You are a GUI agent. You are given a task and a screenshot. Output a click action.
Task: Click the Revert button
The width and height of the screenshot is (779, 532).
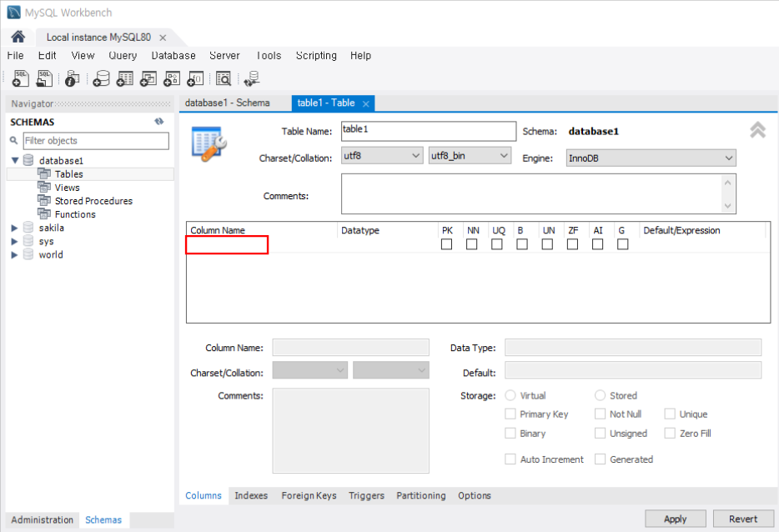click(x=741, y=518)
